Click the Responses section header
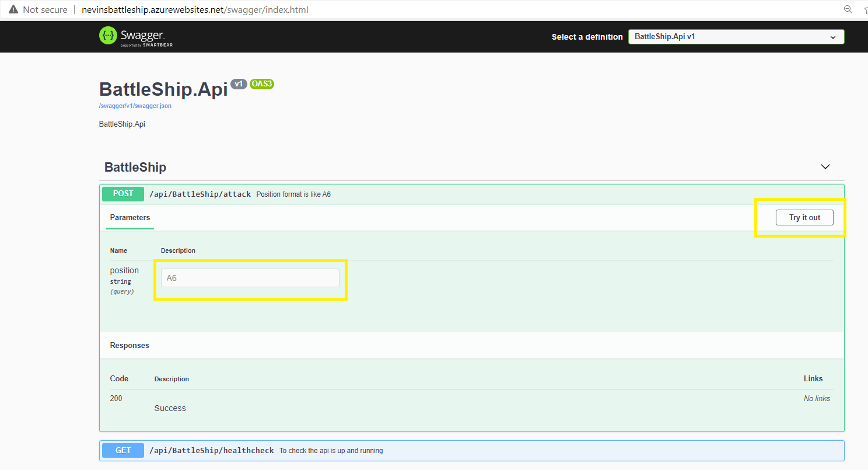 129,346
